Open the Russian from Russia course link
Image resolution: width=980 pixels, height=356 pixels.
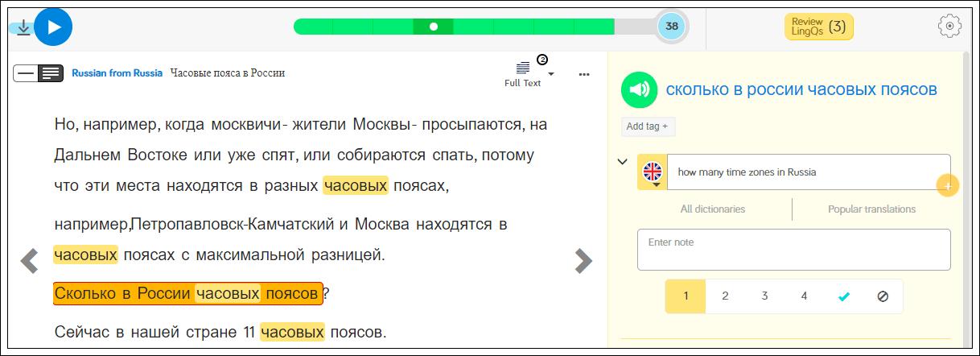117,73
